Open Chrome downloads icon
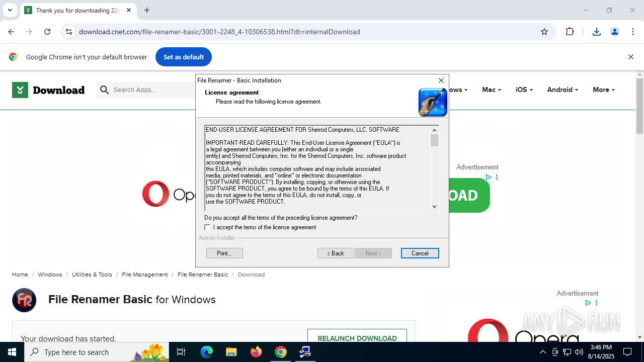 tap(597, 32)
